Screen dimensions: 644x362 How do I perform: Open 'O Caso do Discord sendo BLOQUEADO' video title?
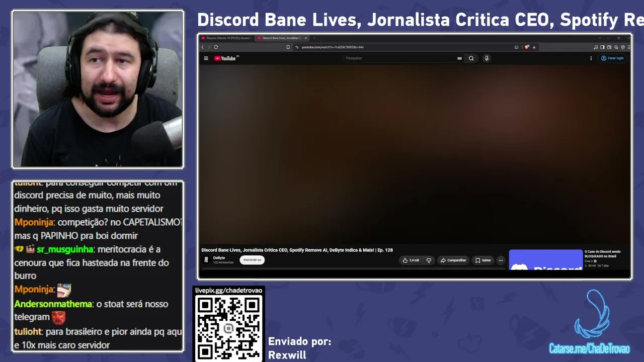603,254
